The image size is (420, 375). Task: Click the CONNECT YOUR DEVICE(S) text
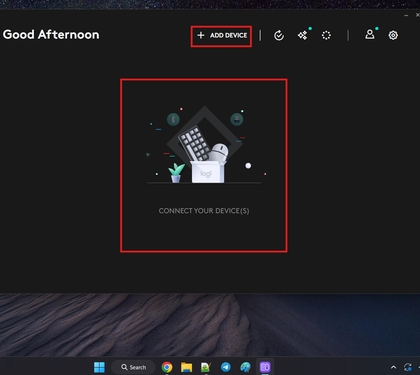tap(204, 211)
